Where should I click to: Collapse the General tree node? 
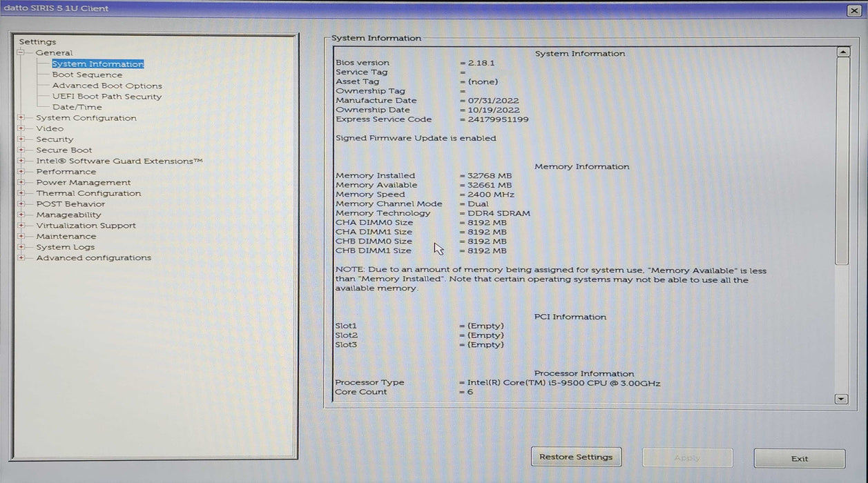point(21,53)
